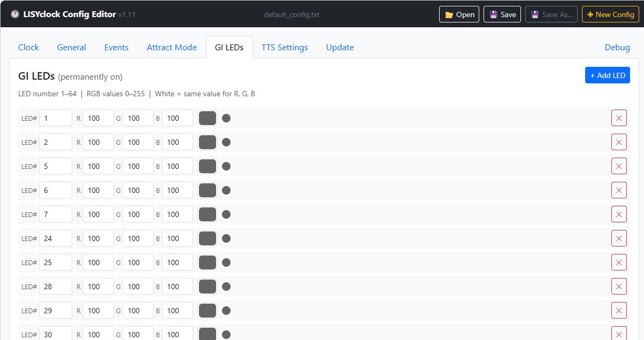Click the round preview dot for LED 25
The height and width of the screenshot is (340, 644).
[226, 262]
